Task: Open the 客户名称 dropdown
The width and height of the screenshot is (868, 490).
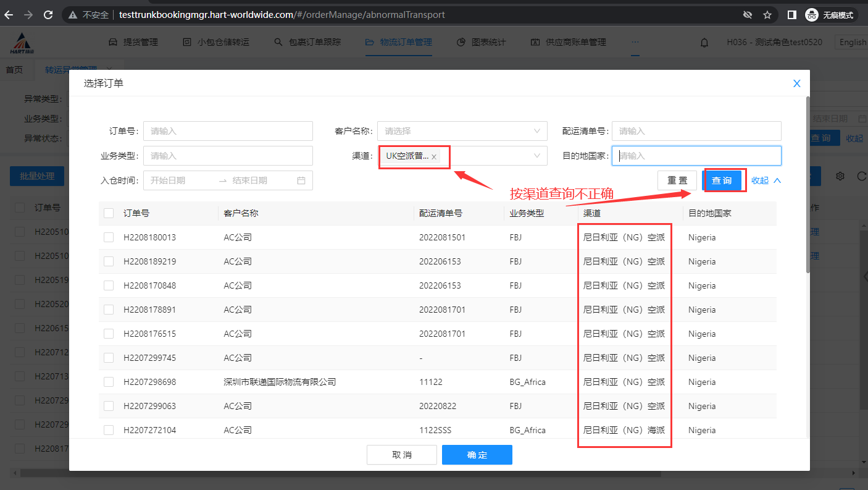Action: point(462,131)
